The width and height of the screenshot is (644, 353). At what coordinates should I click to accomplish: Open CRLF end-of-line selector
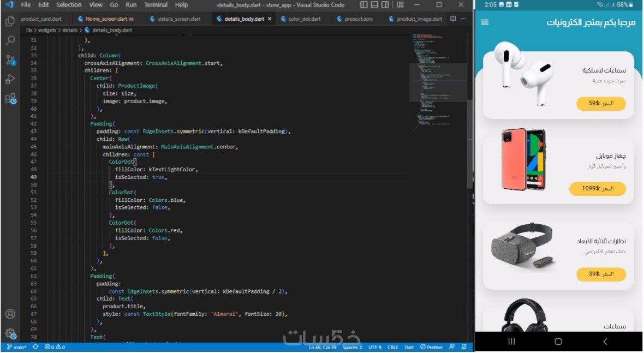pos(392,347)
